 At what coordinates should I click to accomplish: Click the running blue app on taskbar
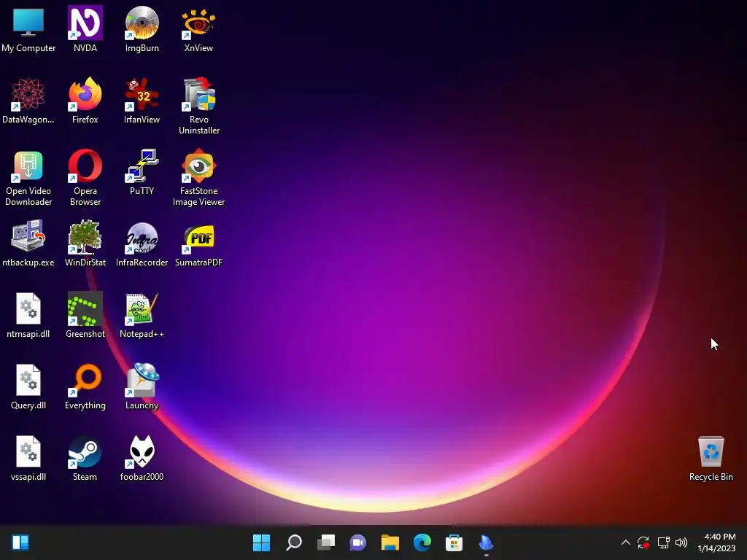[x=486, y=542]
